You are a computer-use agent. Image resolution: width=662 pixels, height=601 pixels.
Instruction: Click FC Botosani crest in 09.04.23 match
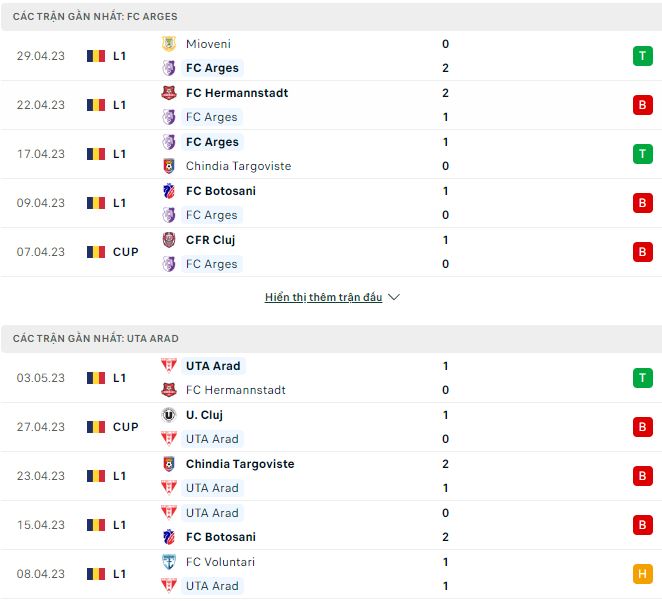click(168, 191)
